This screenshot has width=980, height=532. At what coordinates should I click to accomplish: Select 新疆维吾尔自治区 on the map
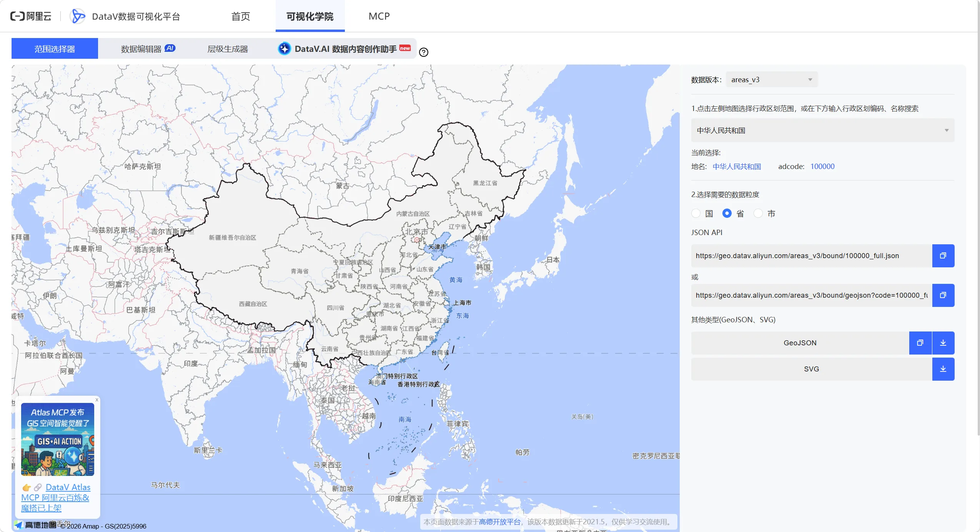[x=232, y=238]
